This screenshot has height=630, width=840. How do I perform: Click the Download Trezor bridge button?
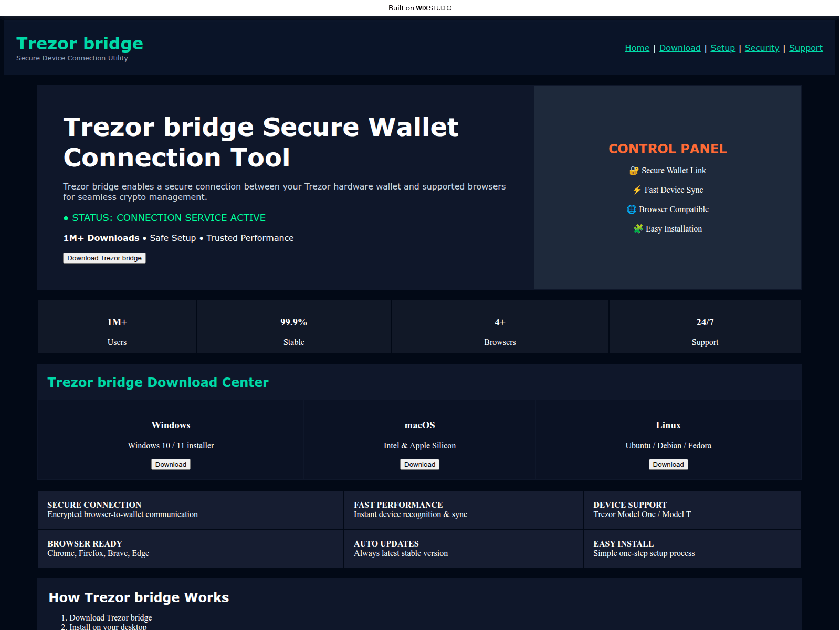104,258
